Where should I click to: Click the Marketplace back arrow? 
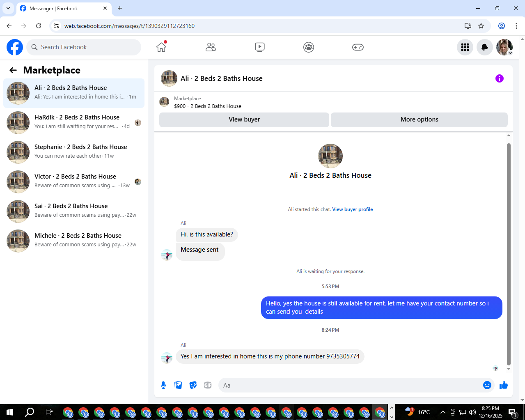point(13,70)
